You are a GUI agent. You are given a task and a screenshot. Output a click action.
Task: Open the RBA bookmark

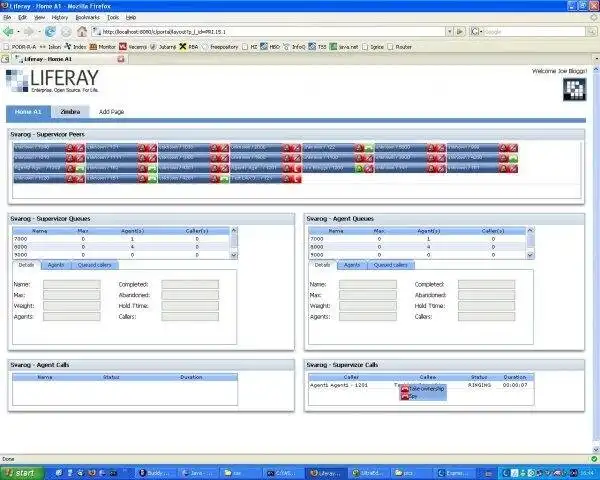(189, 47)
